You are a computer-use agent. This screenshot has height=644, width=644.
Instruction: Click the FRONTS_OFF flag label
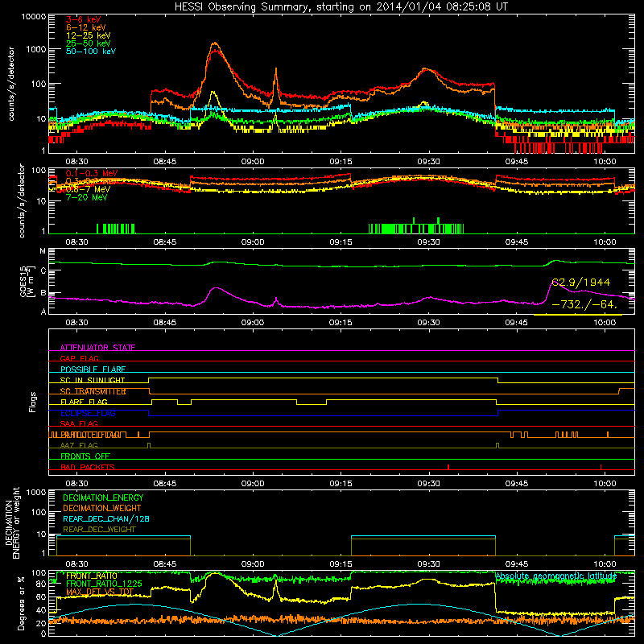click(x=85, y=456)
